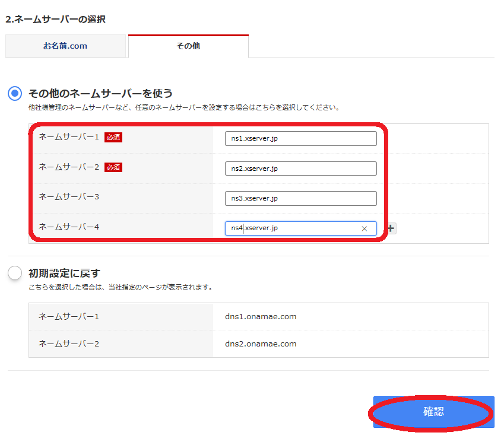The image size is (504, 442).
Task: Click the 必須 badge beside ネームサーバー2
Action: tap(113, 167)
